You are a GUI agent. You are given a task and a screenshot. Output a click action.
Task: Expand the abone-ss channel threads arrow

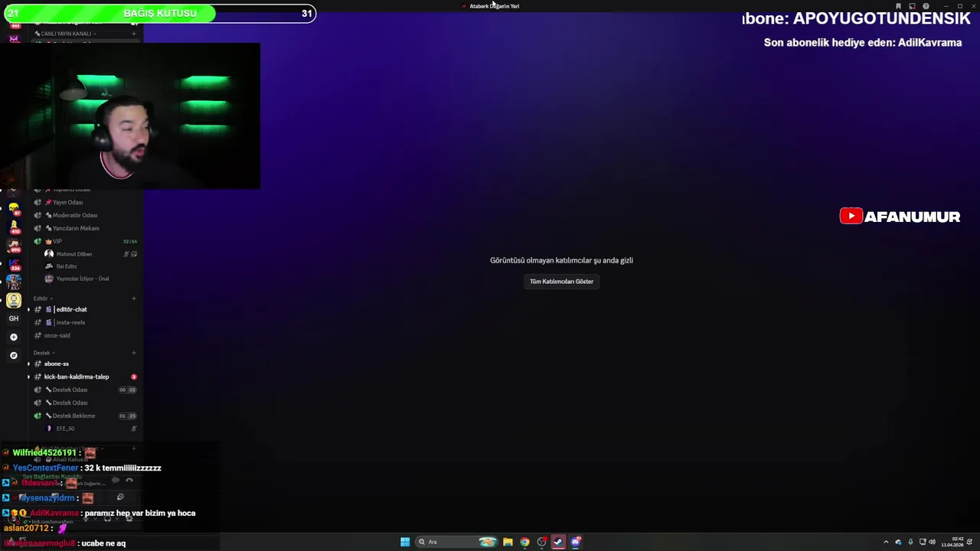click(x=28, y=364)
